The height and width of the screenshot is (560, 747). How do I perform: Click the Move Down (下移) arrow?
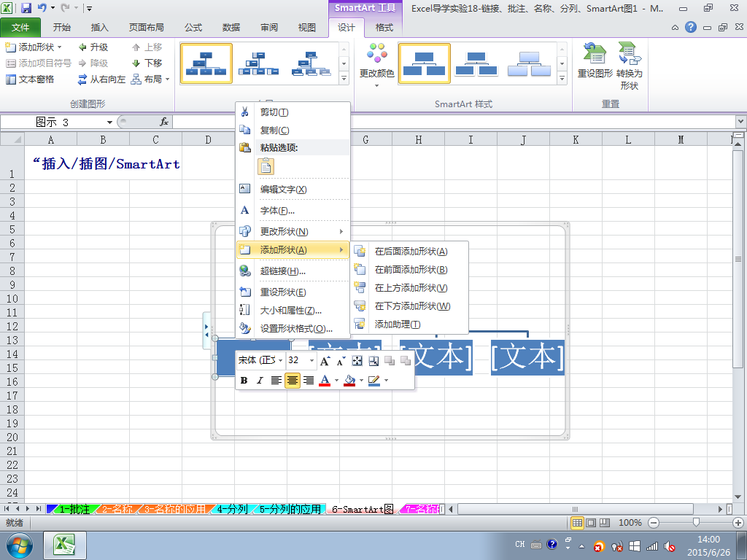point(136,63)
